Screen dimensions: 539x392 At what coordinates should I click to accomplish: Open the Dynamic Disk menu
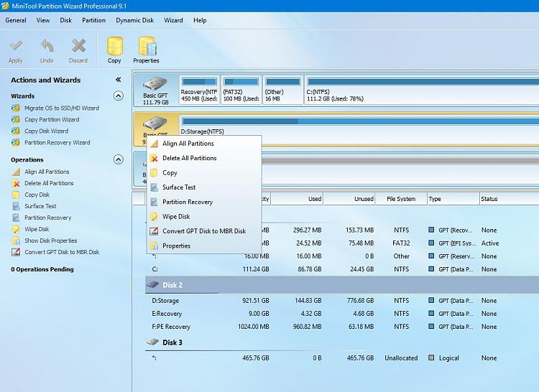click(135, 20)
